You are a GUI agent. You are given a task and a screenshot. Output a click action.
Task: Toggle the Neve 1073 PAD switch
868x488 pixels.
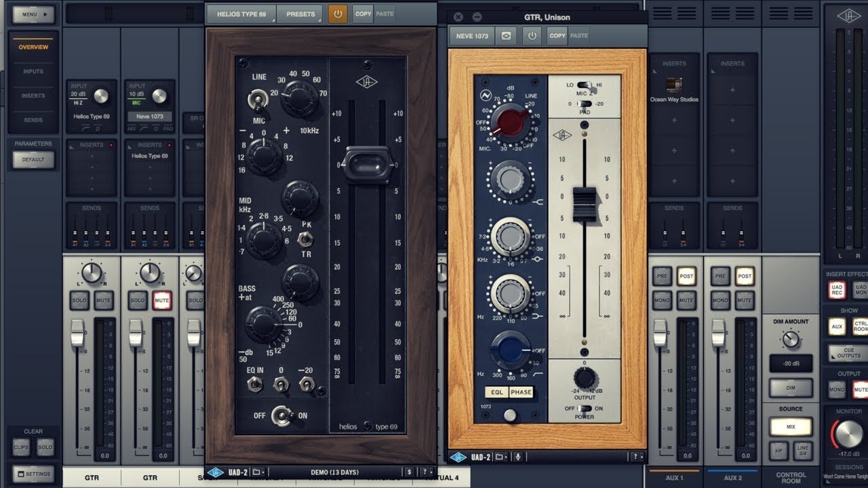coord(585,104)
